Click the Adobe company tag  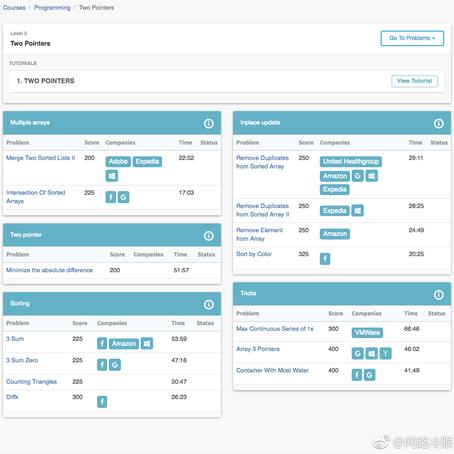pos(118,162)
